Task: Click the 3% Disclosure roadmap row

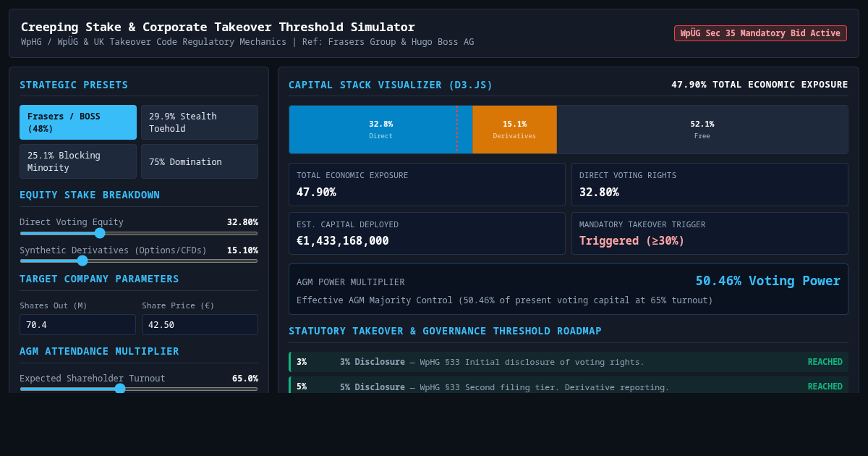Action: [x=569, y=362]
